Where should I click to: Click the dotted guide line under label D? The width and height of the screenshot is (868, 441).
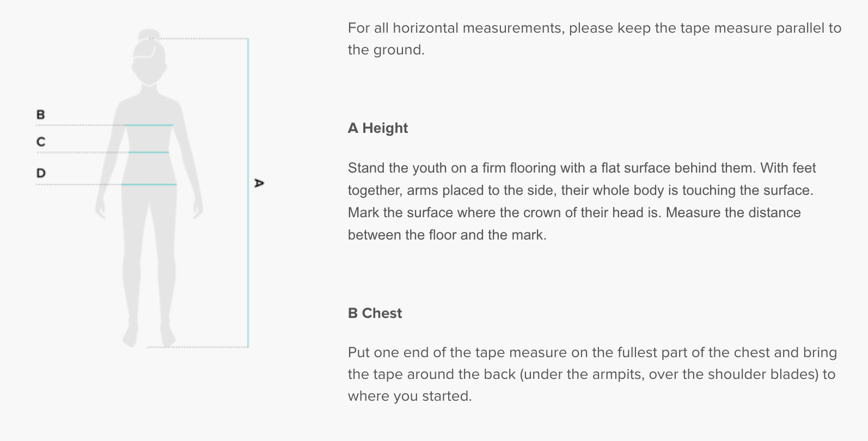78,185
